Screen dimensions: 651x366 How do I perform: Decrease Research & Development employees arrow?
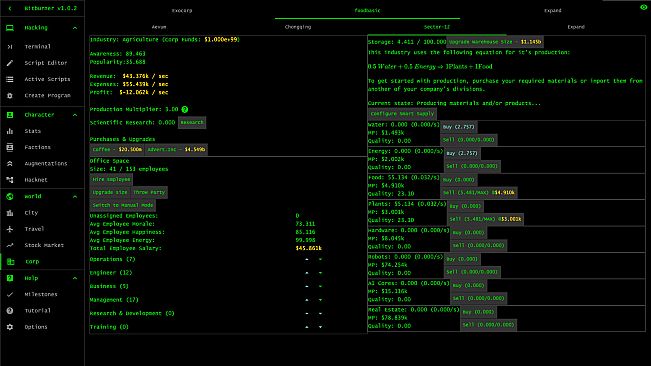pos(320,313)
